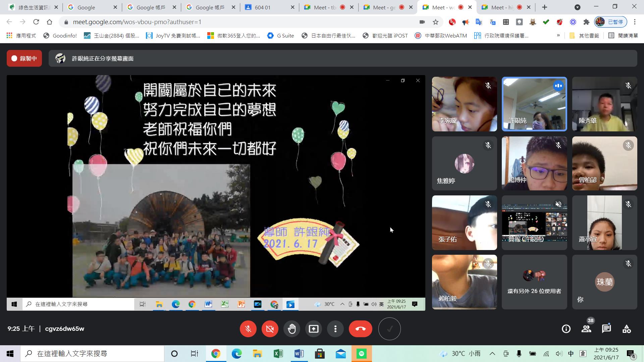The height and width of the screenshot is (362, 644).
Task: Open the 日本自由行最佳伙 bookmark
Action: (328, 36)
